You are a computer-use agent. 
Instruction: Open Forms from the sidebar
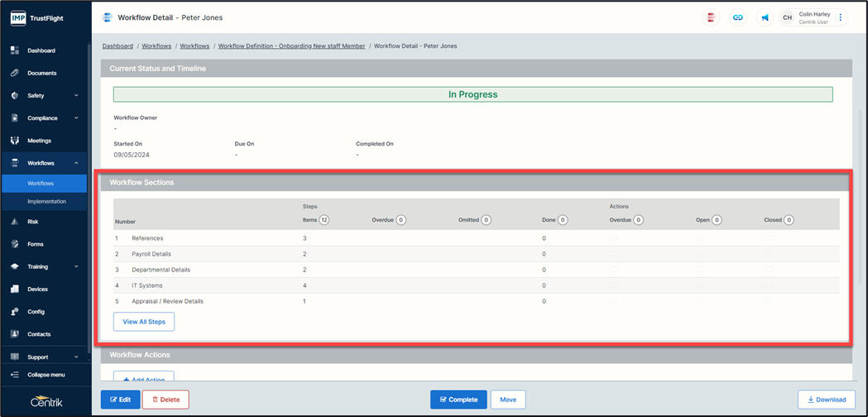pyautogui.click(x=36, y=244)
